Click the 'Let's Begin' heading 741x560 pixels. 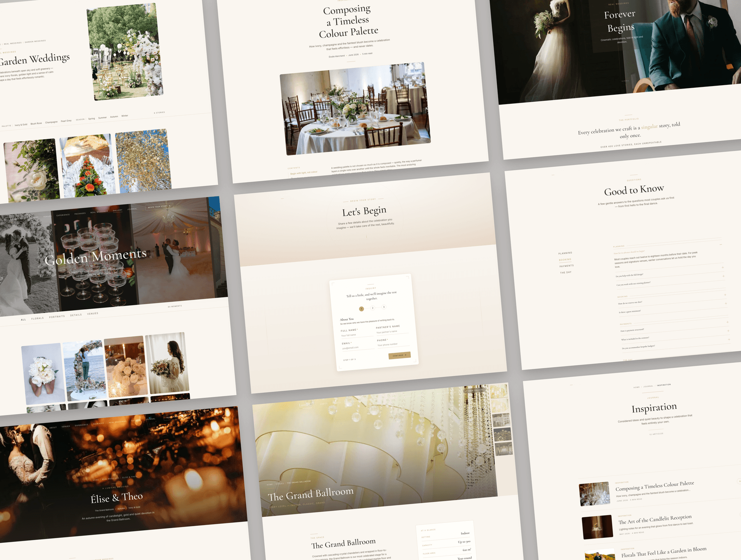[364, 211]
